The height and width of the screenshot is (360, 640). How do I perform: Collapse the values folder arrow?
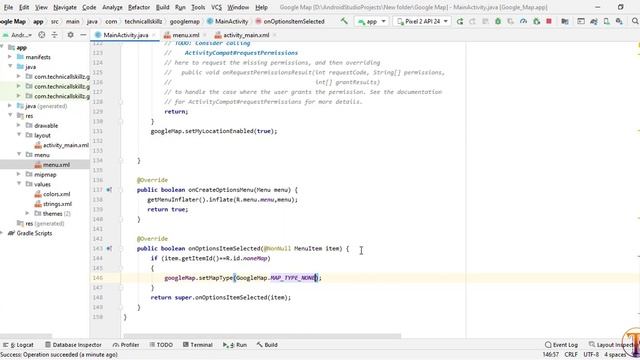point(19,184)
